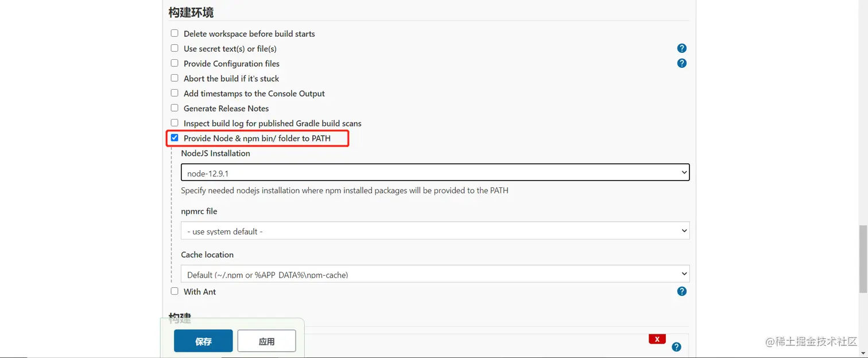Open help for Use secret text(s) or file(s)
The width and height of the screenshot is (868, 358).
pos(681,48)
